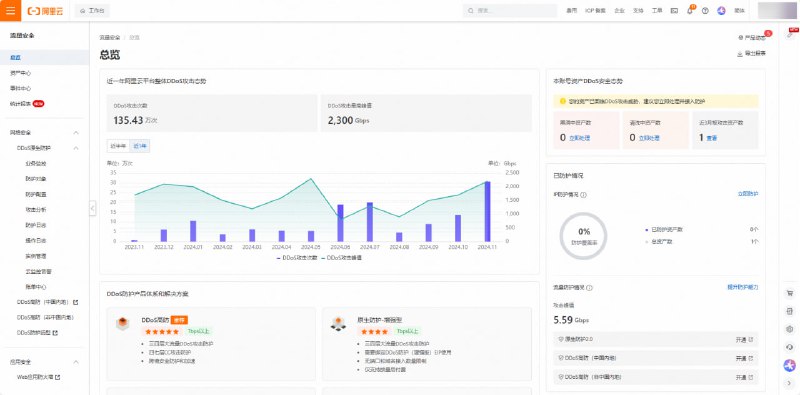The height and width of the screenshot is (395, 800).
Task: Click the top search input field
Action: (510, 11)
